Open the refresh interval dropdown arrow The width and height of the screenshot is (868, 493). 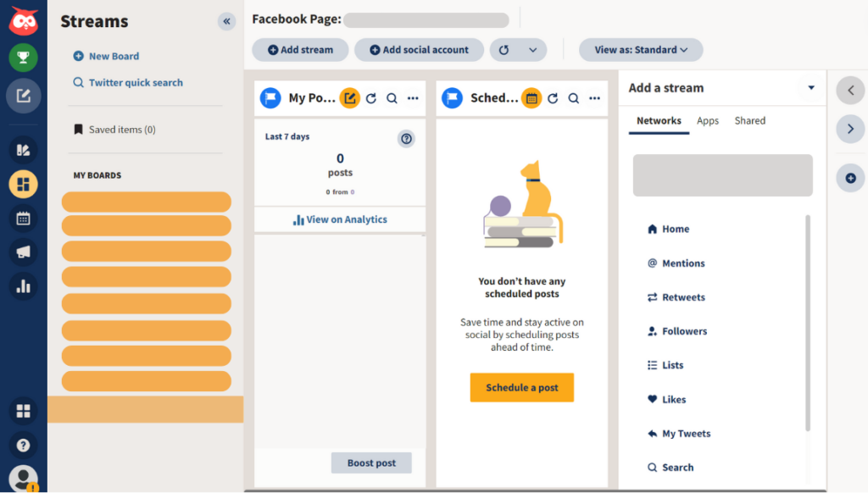pos(532,50)
